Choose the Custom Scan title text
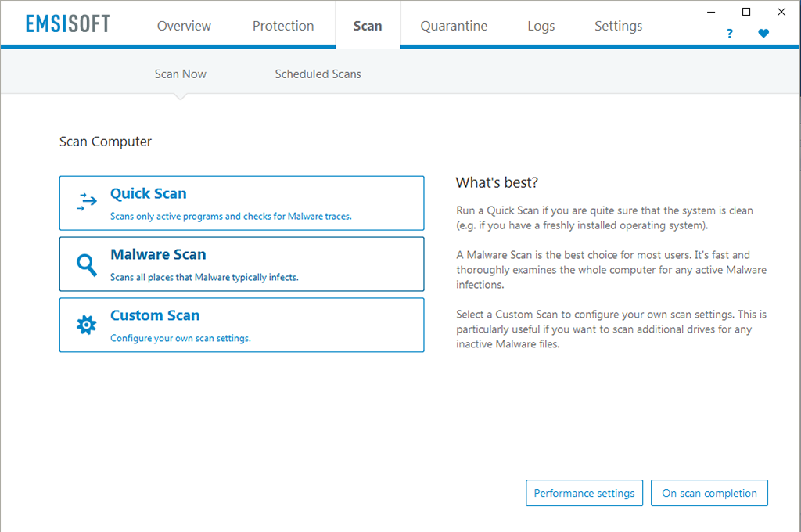Screen dimensions: 801x532 click(x=155, y=315)
